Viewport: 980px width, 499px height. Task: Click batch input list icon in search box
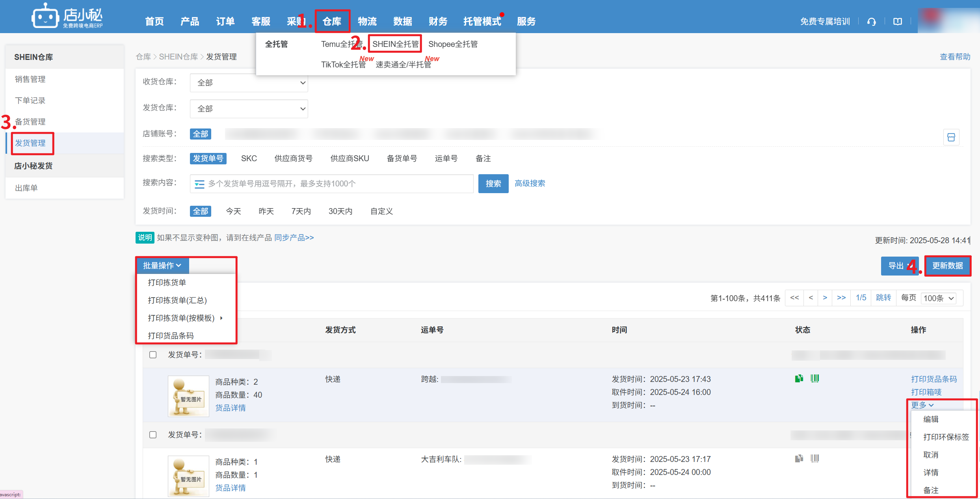199,184
